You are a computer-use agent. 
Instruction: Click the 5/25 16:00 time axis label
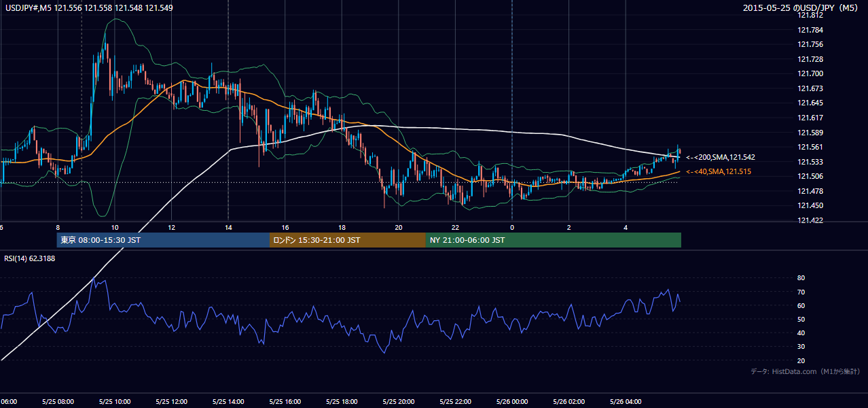pyautogui.click(x=285, y=402)
